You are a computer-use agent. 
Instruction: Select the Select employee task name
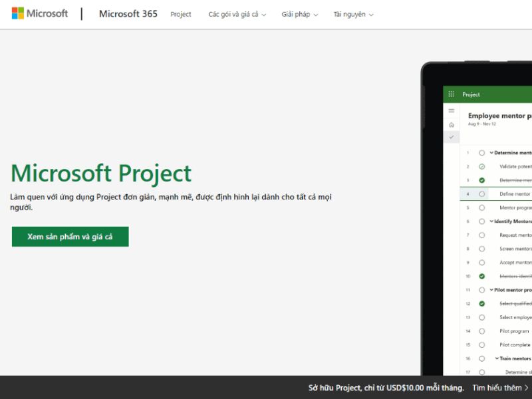516,317
